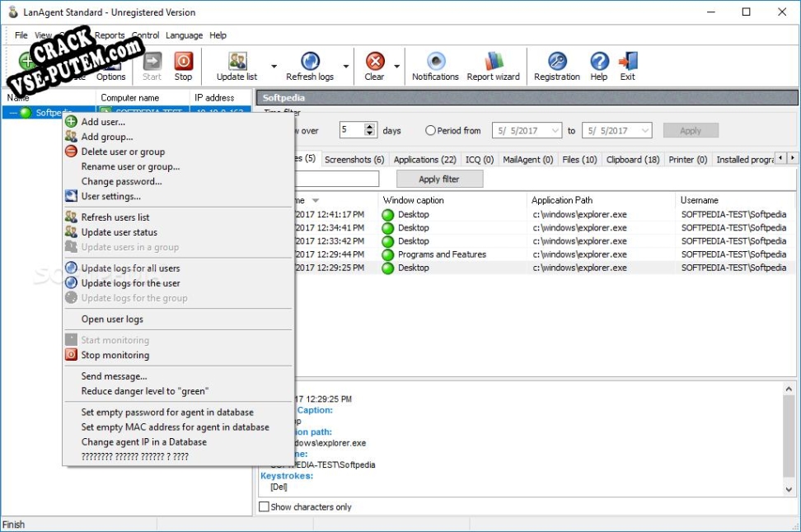The height and width of the screenshot is (532, 801).
Task: Expand the Update list dropdown arrow
Action: click(x=274, y=67)
